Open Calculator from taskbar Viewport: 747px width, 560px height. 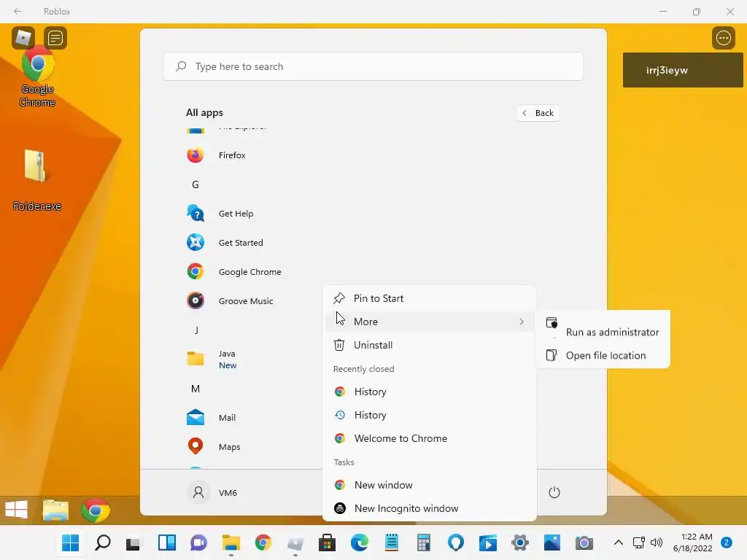coord(424,542)
